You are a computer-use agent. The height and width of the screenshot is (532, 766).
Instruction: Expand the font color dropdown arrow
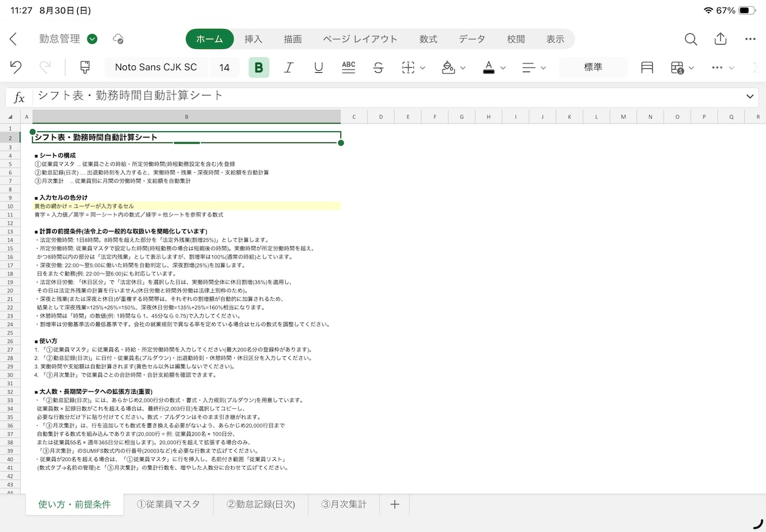(503, 68)
